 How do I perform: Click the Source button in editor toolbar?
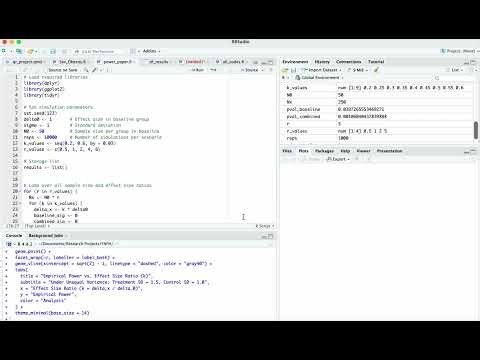coord(250,70)
